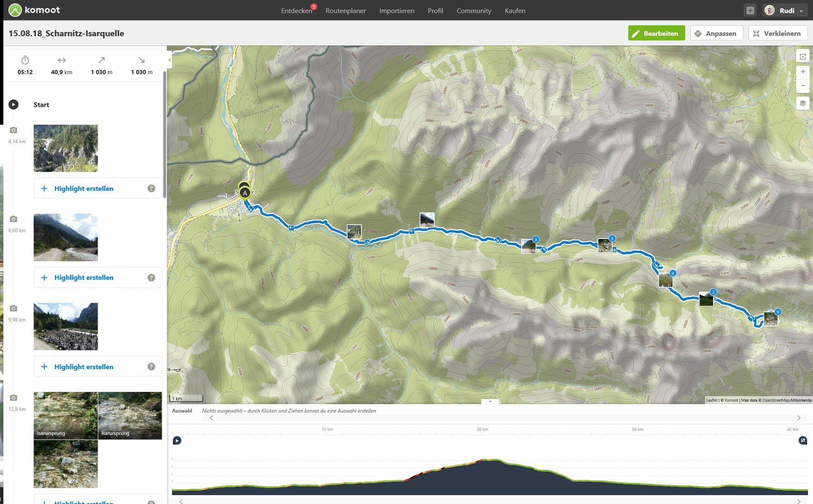Click the plus icon beside Rudi's profile
Screen dimensions: 813x504
tap(750, 10)
